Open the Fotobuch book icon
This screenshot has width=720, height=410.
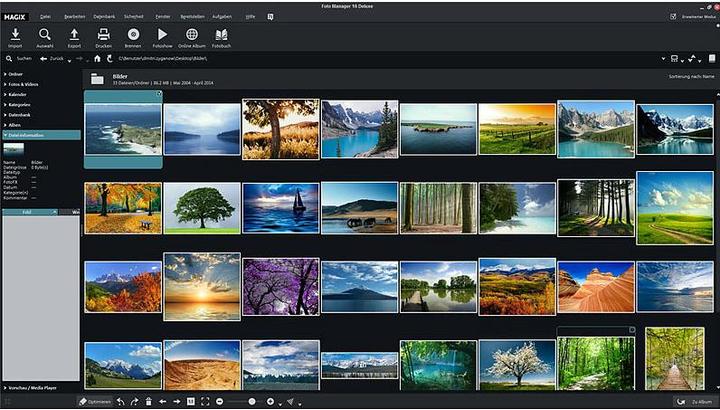[221, 34]
